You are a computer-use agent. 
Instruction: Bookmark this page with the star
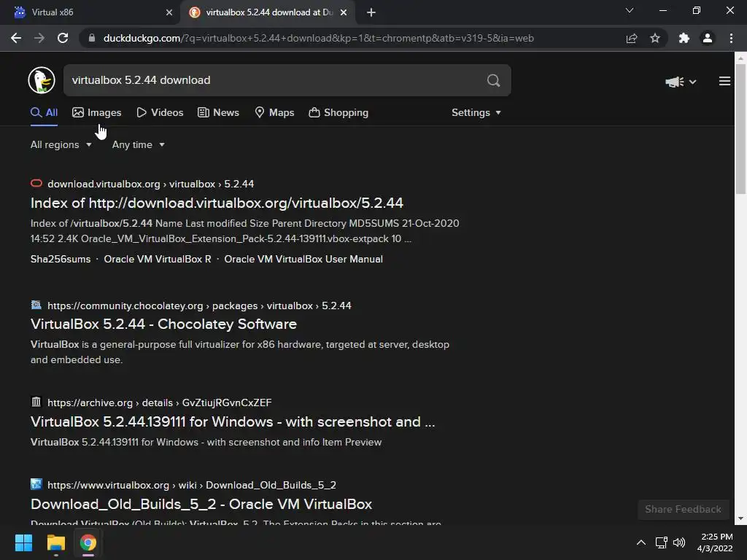[x=655, y=38]
